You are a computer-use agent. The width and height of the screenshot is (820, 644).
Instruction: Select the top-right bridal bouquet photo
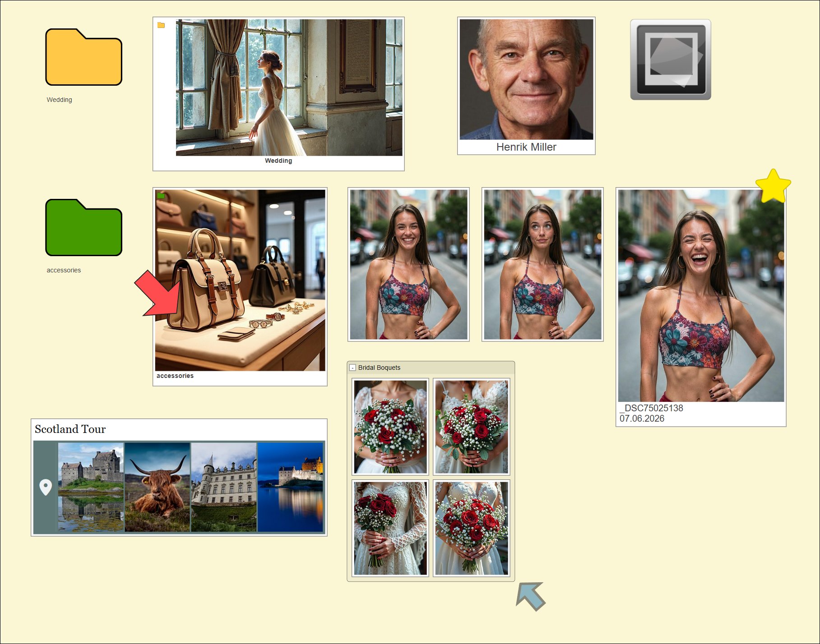472,427
